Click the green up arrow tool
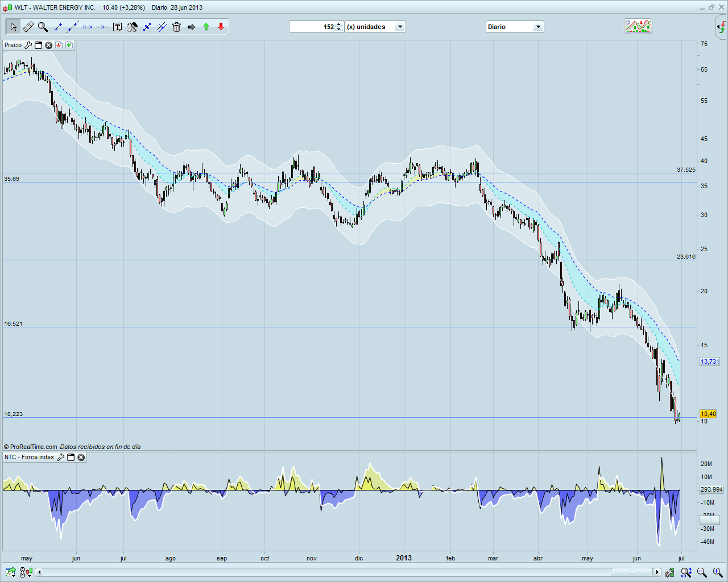The image size is (728, 582). 206,27
